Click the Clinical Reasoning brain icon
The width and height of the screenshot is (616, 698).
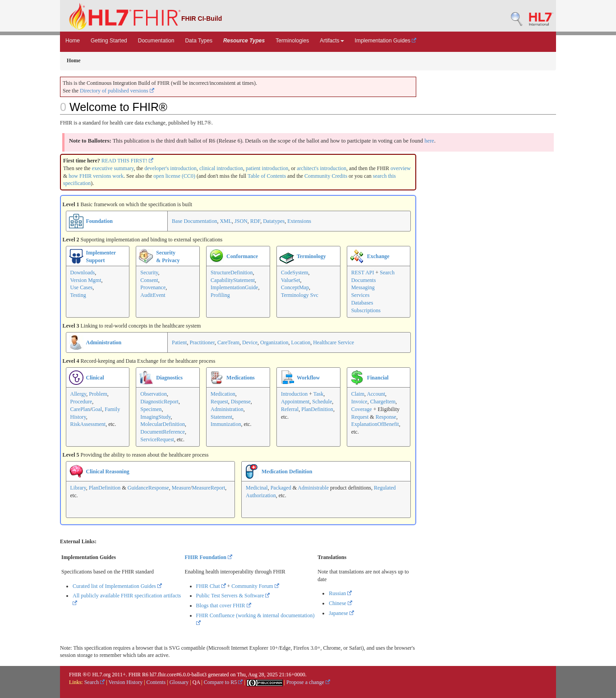(x=76, y=471)
